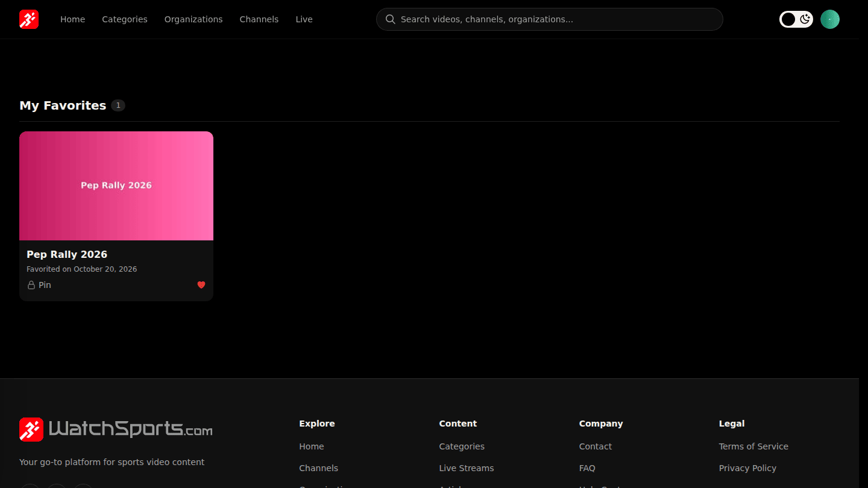868x488 pixels.
Task: Open Organizations in the top navigation
Action: 193,19
